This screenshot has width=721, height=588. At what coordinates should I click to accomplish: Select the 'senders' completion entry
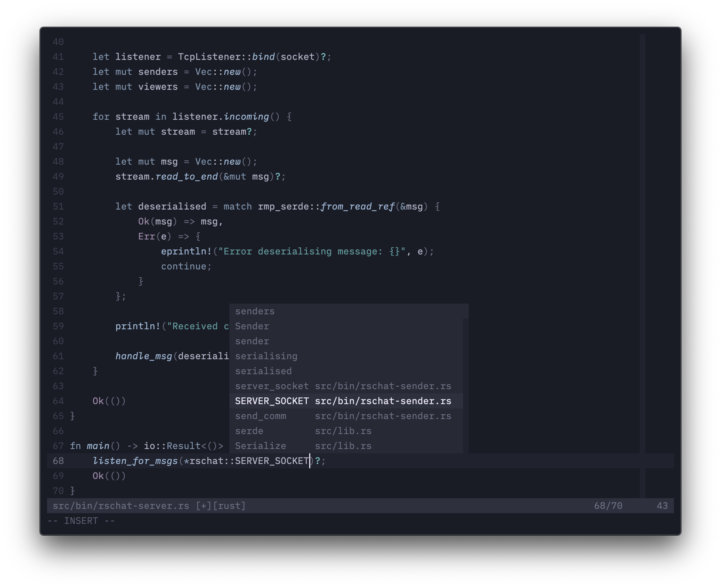[x=255, y=311]
